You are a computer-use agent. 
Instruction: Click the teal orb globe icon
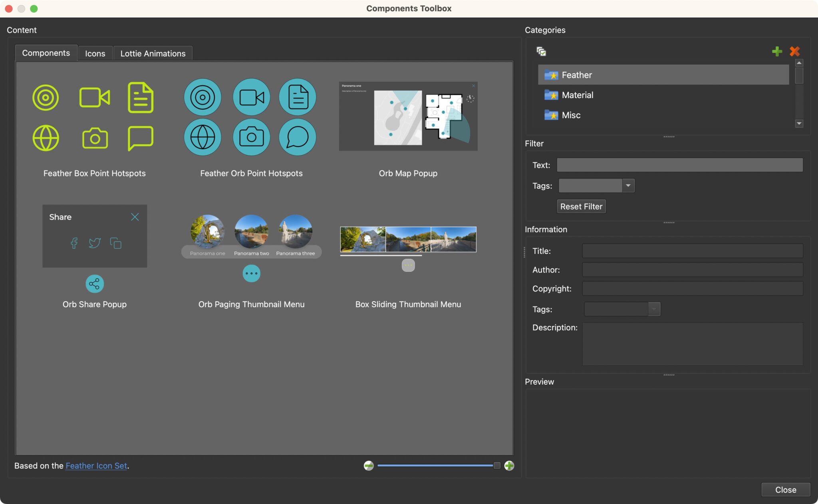pos(203,137)
